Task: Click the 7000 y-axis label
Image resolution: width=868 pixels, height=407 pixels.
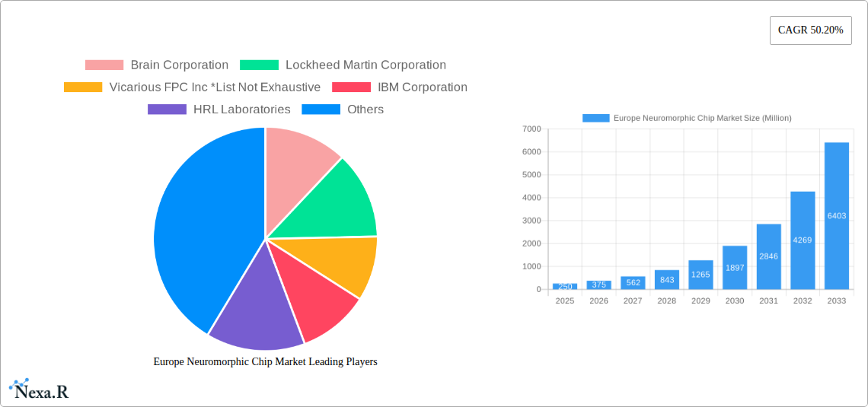Action: tap(531, 129)
